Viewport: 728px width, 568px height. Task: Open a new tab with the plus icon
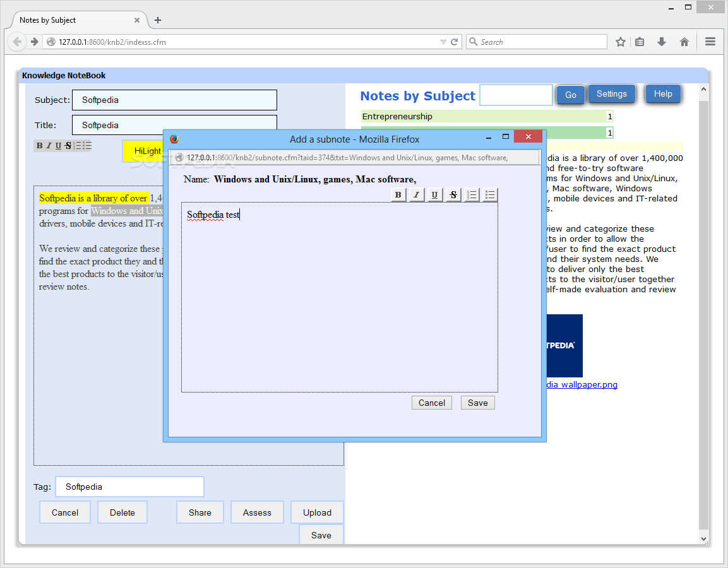click(158, 20)
